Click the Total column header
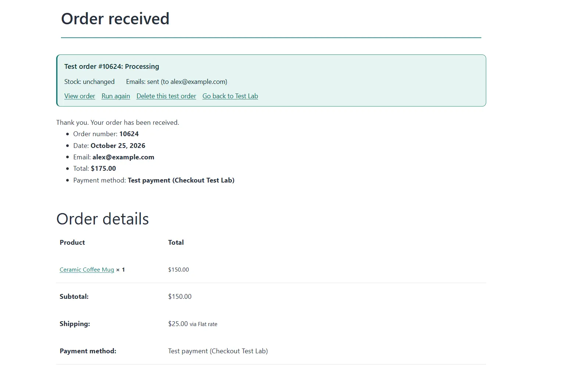 click(x=176, y=243)
